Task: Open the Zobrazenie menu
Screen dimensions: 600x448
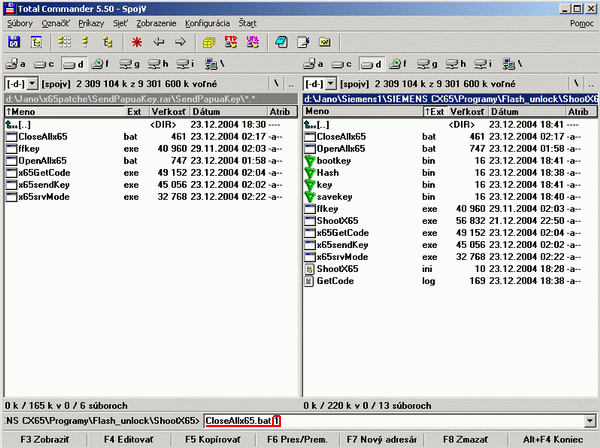Action: pos(157,23)
